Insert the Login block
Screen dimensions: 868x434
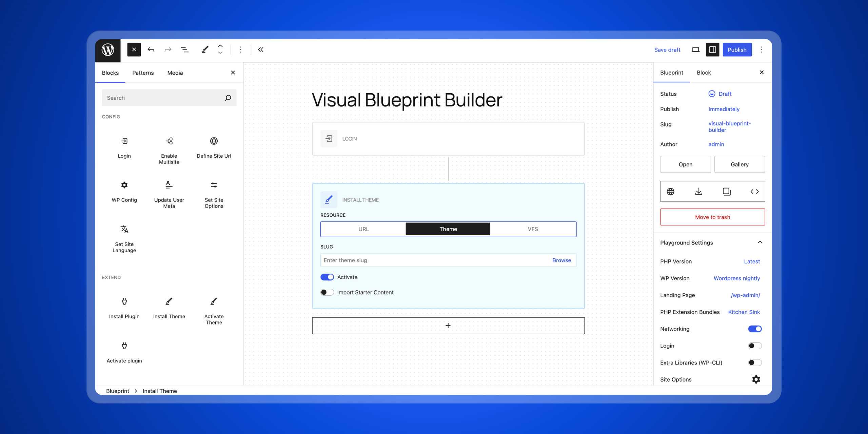tap(124, 148)
